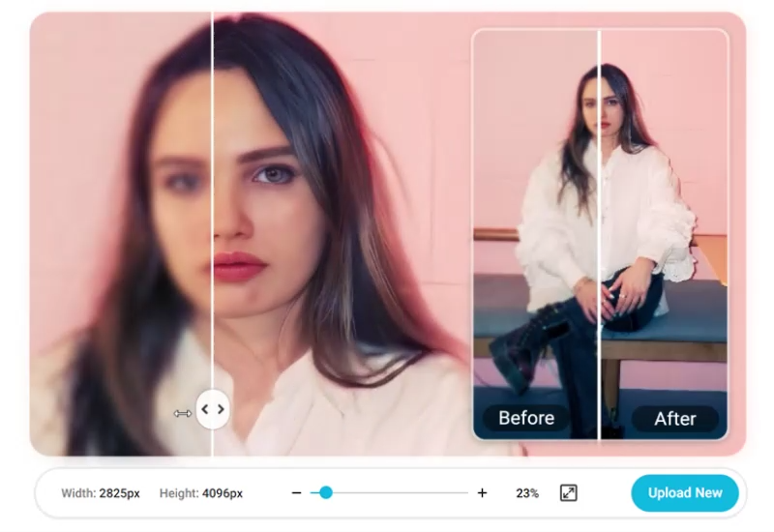The height and width of the screenshot is (532, 774).
Task: Click the fit-to-screen expand icon
Action: (569, 493)
